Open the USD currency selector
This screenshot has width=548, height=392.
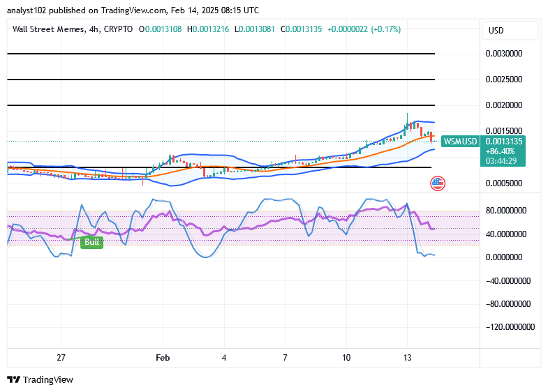point(510,31)
